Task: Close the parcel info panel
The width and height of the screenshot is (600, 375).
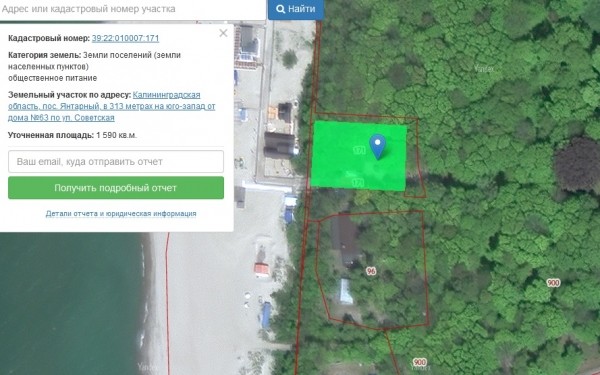Action: pyautogui.click(x=223, y=33)
